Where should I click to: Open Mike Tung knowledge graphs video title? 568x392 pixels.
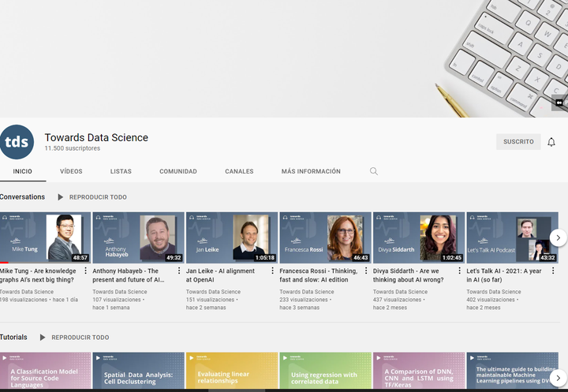coord(38,275)
